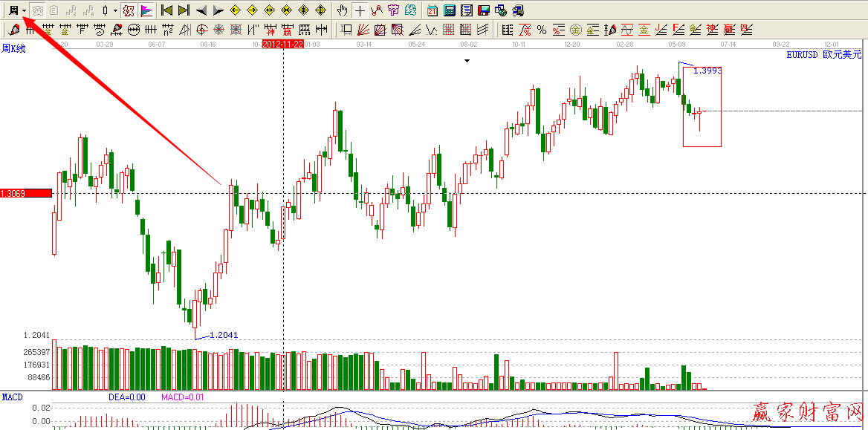Image resolution: width=868 pixels, height=430 pixels.
Task: Select the pencil drawing tool in second toolbar
Action: pyautogui.click(x=14, y=30)
